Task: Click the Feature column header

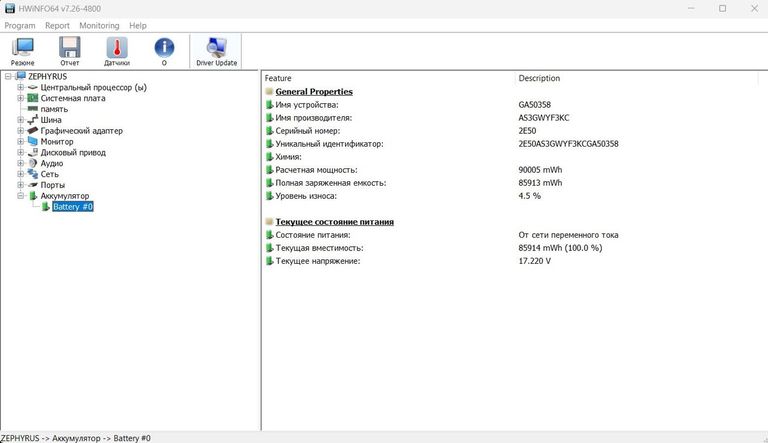Action: (279, 78)
